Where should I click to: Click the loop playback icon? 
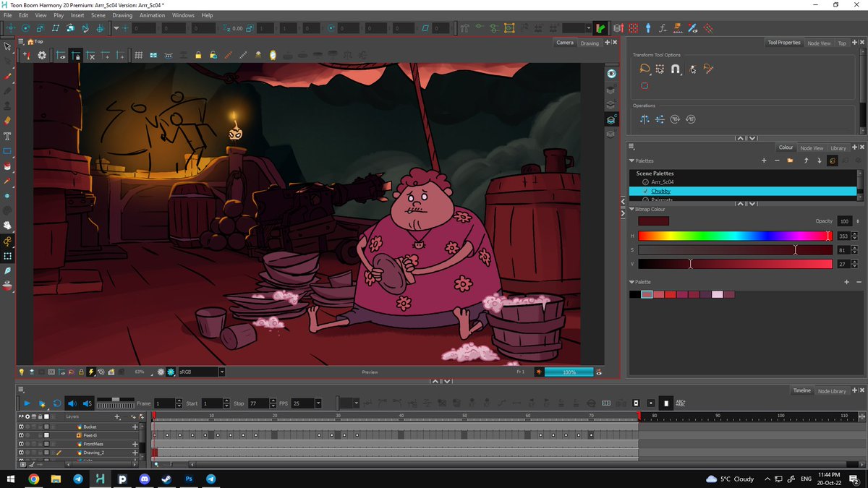[x=56, y=403]
